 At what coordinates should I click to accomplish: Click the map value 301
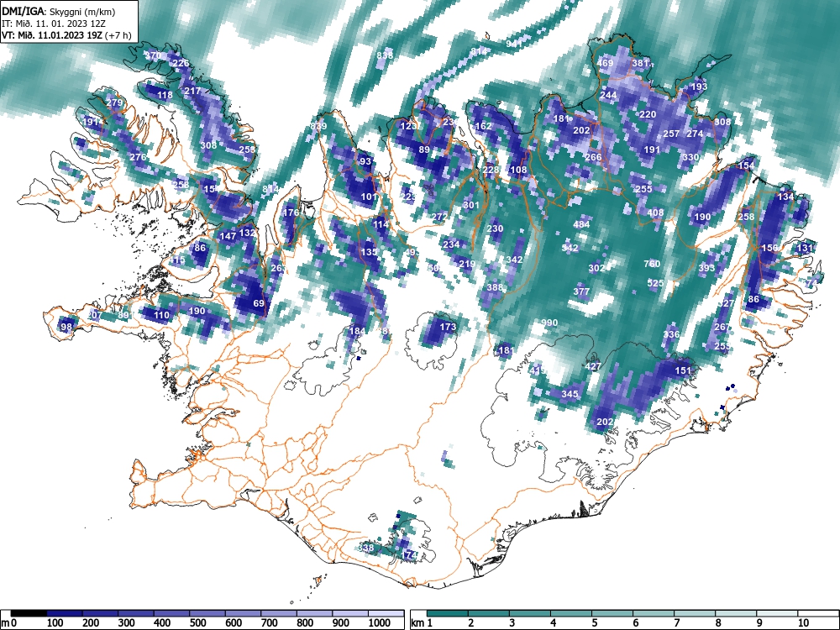471,205
